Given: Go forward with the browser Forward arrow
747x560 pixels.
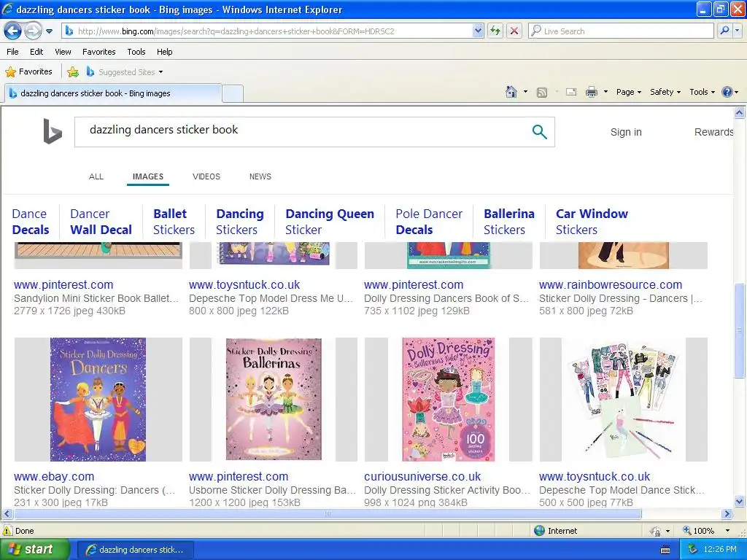Looking at the screenshot, I should tap(32, 31).
